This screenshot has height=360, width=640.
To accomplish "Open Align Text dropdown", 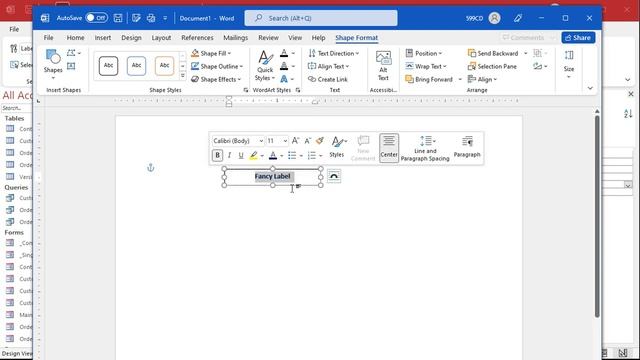I will (x=329, y=66).
